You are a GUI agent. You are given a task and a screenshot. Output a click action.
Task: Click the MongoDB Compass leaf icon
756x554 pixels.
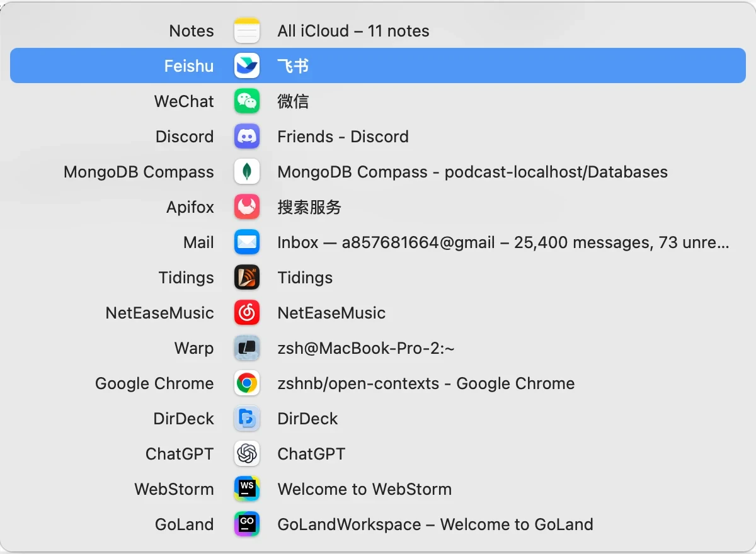tap(247, 172)
